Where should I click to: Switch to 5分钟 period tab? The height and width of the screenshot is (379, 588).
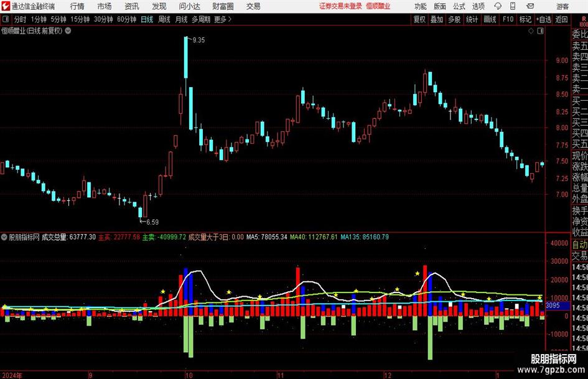[x=58, y=19]
